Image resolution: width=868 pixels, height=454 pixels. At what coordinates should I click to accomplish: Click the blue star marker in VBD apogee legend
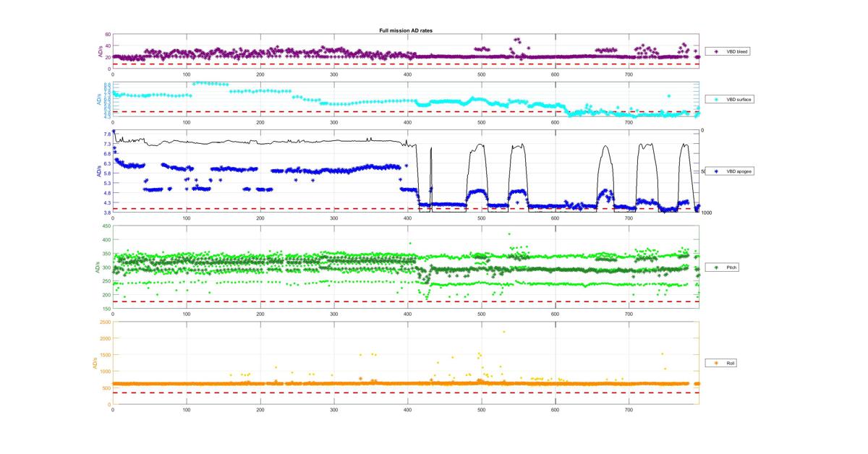[x=716, y=173]
